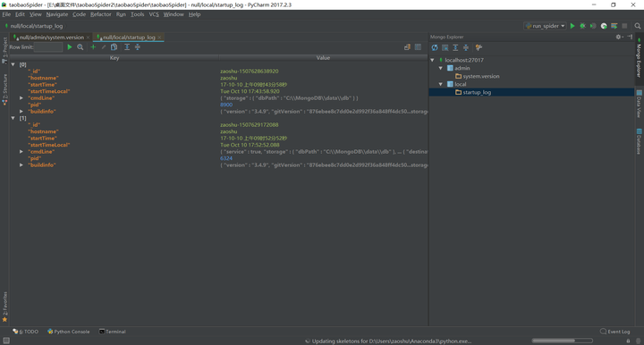Open the Database side tab
This screenshot has height=345, width=644.
[x=639, y=141]
